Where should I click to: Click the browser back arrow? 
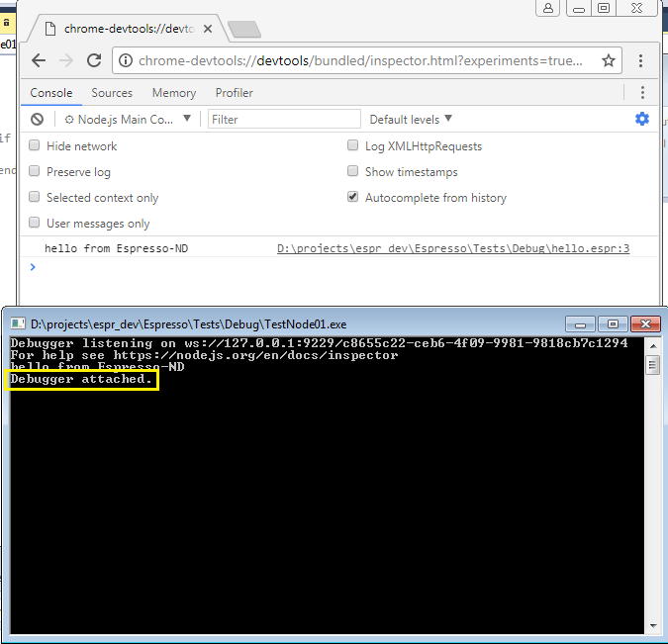tap(39, 60)
